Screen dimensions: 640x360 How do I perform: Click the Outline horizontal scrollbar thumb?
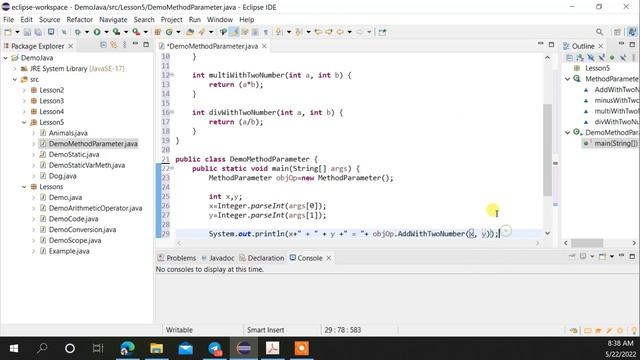587,243
